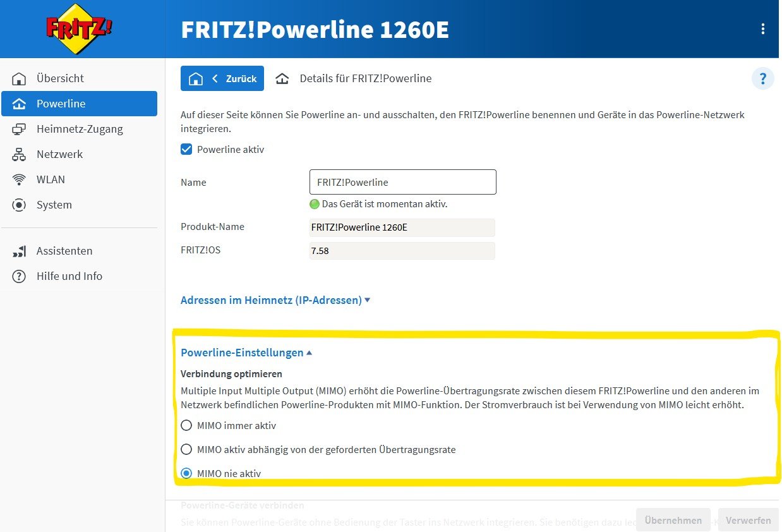Click the System icon in the sidebar
This screenshot has width=782, height=532.
pos(20,205)
